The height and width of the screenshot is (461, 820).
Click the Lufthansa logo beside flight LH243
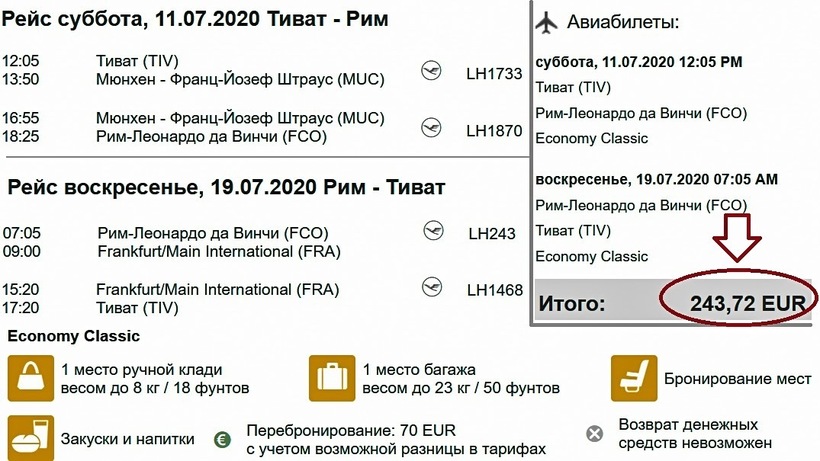click(x=433, y=230)
